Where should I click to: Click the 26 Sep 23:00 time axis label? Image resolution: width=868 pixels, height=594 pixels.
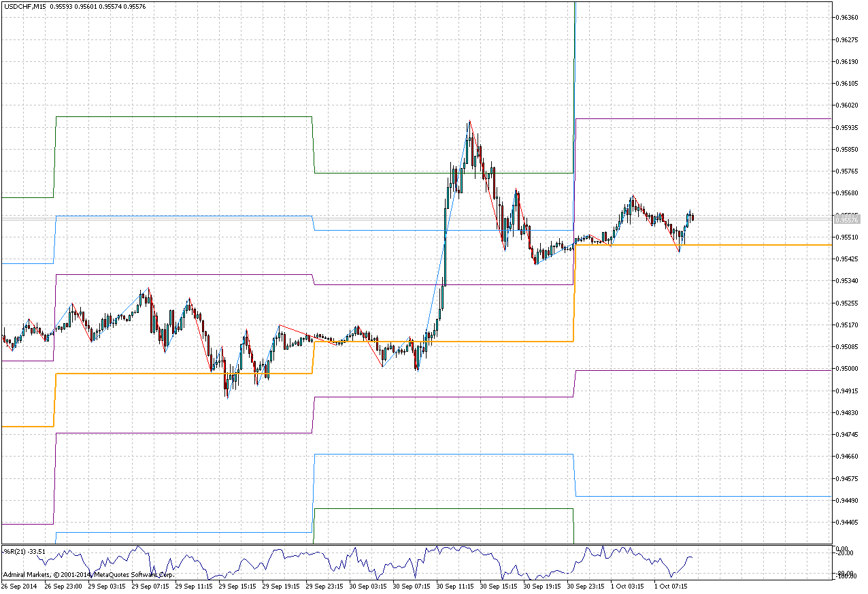(64, 585)
